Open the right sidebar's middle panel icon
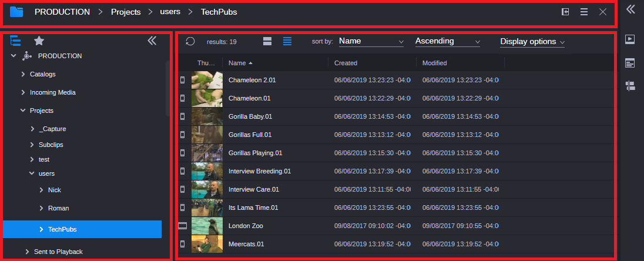 [630, 63]
